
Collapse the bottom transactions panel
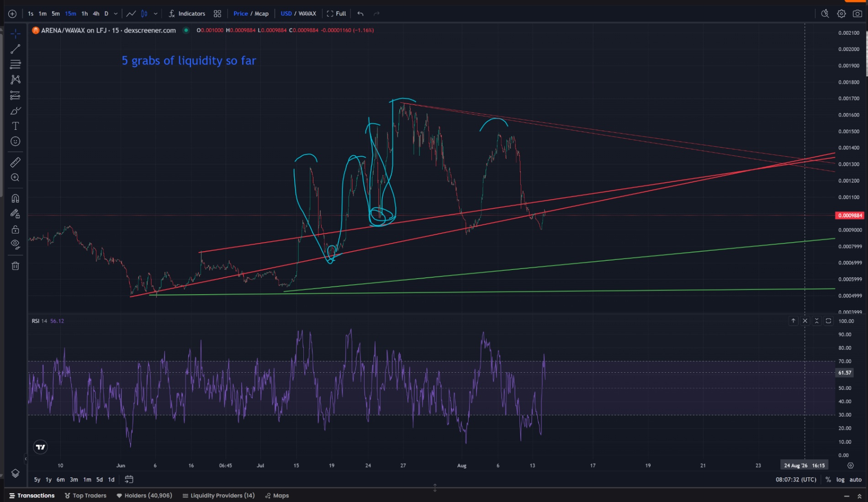tap(847, 496)
